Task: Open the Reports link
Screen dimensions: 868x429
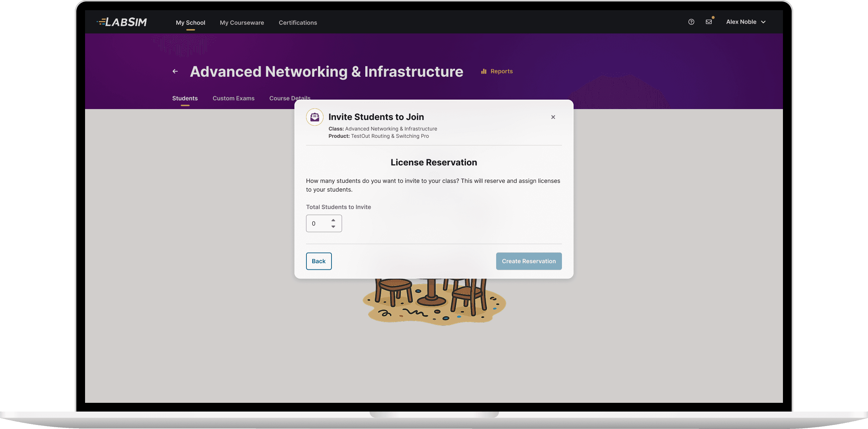Action: pyautogui.click(x=501, y=71)
